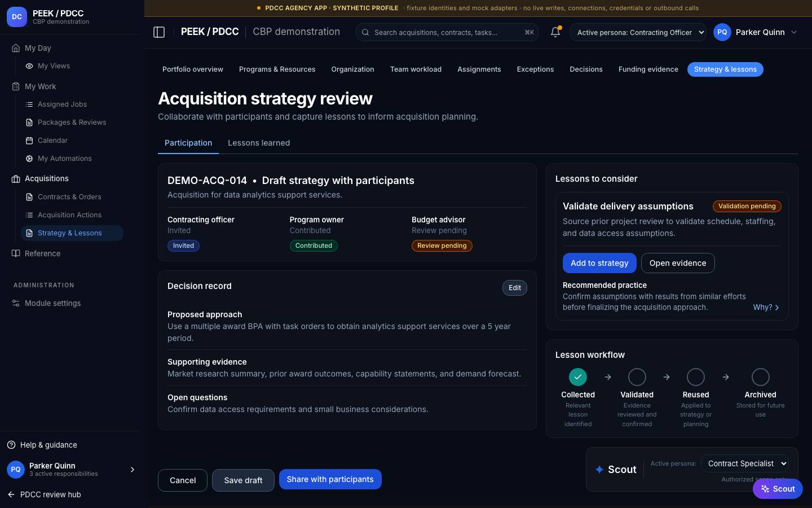Image resolution: width=812 pixels, height=508 pixels.
Task: Click the Archived workflow step circle
Action: pos(761,376)
